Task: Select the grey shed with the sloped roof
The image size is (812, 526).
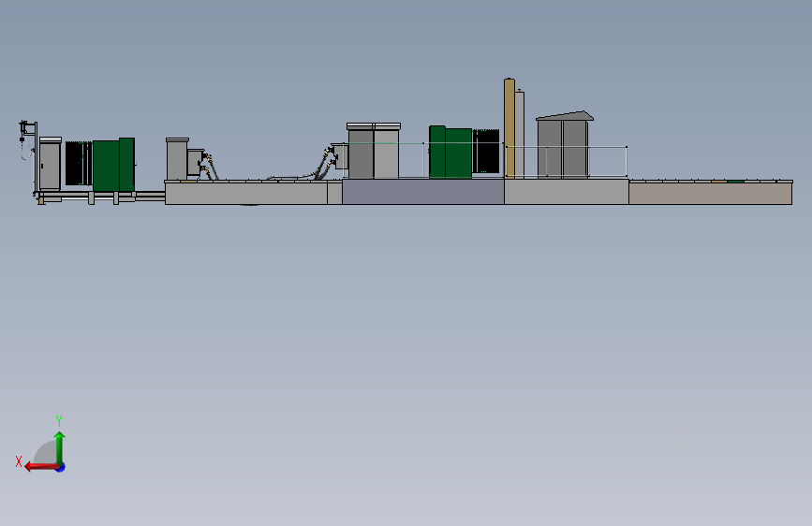Action: 564,144
